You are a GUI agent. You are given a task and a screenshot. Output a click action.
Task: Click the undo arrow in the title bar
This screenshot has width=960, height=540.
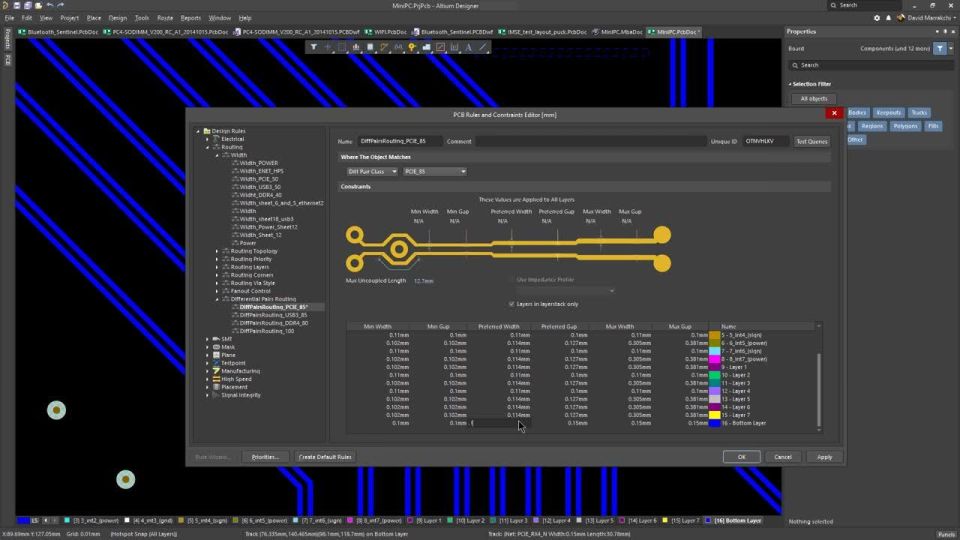click(50, 6)
